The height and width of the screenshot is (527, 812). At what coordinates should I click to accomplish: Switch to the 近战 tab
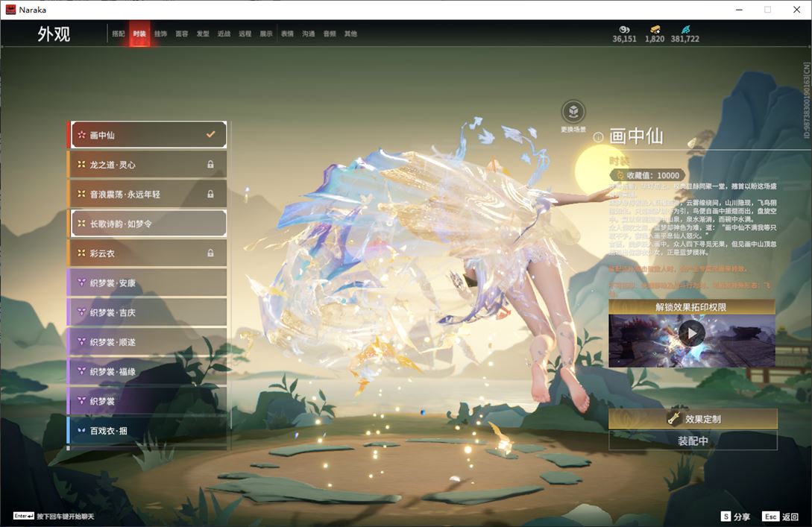224,34
